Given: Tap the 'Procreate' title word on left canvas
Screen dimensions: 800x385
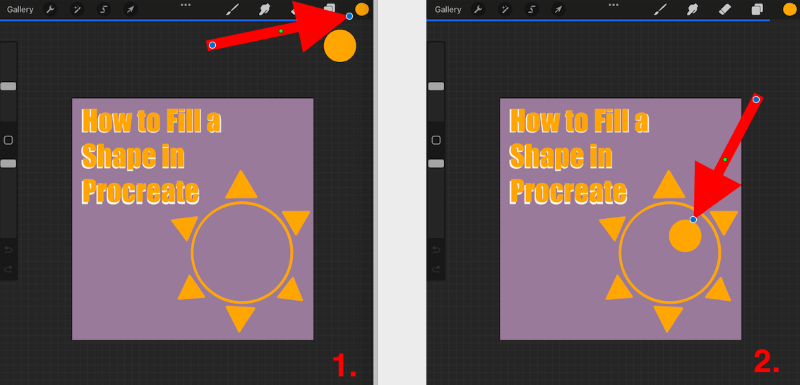Looking at the screenshot, I should (140, 193).
